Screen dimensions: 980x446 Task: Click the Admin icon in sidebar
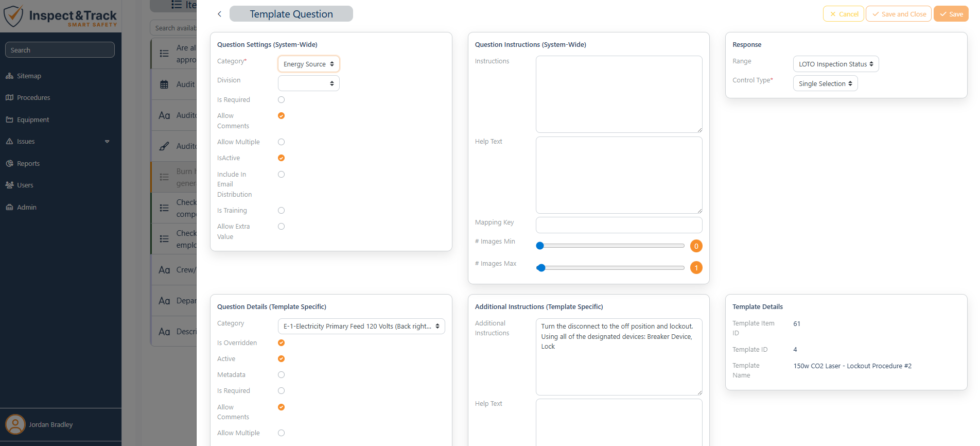pyautogui.click(x=9, y=207)
